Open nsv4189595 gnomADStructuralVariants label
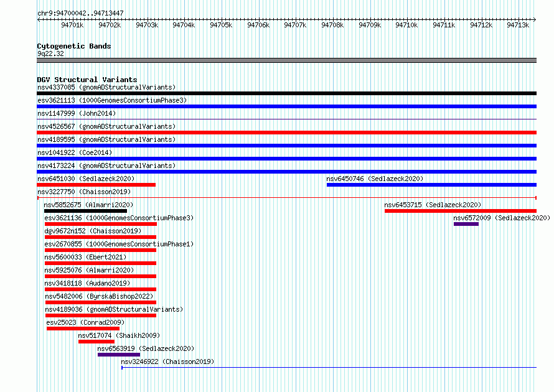 [106, 139]
